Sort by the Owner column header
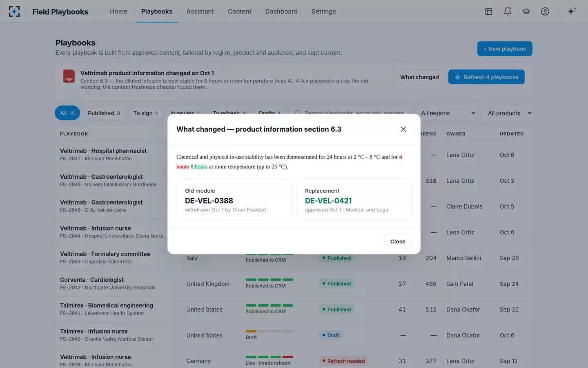This screenshot has height=368, width=588. click(456, 134)
